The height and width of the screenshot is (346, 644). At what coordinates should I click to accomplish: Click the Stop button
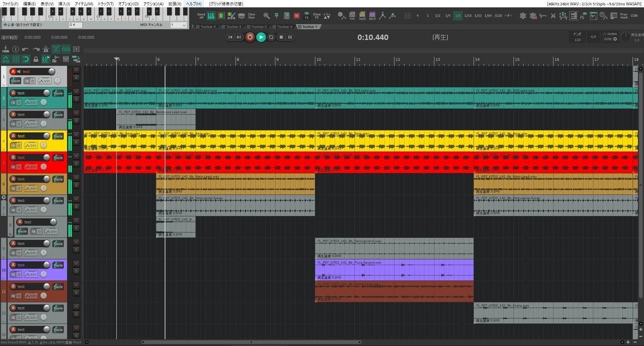(281, 37)
